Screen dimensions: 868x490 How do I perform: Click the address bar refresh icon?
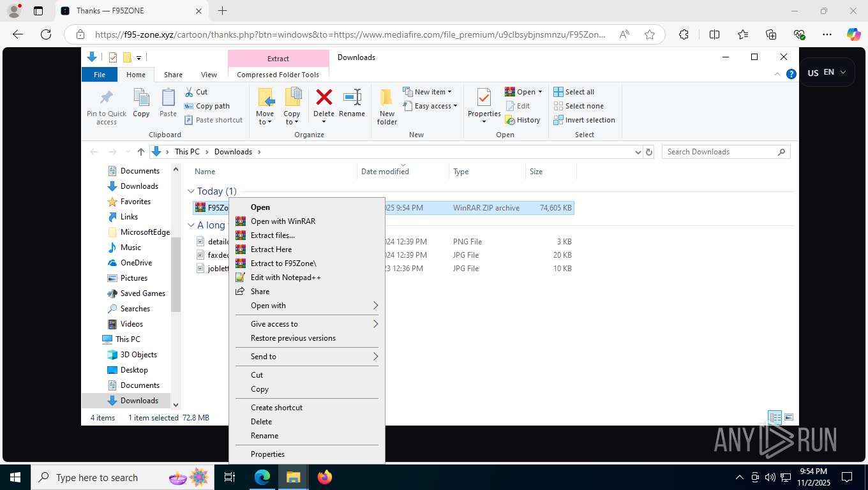pyautogui.click(x=649, y=152)
